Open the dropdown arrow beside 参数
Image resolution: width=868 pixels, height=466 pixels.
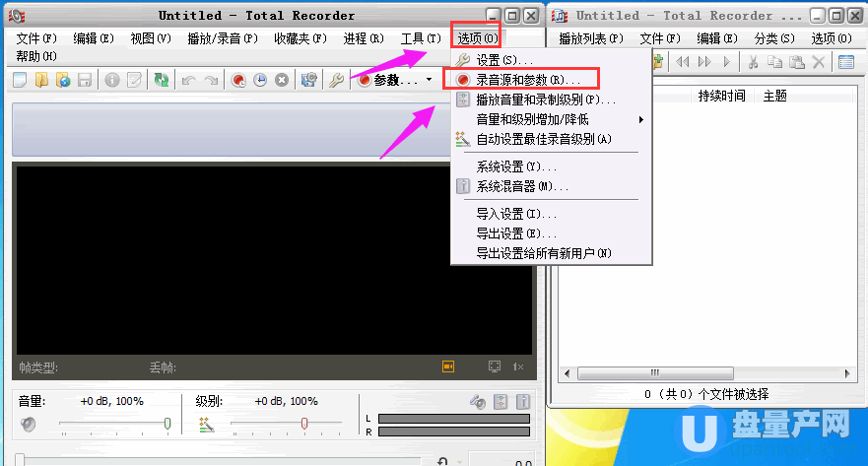(x=429, y=80)
